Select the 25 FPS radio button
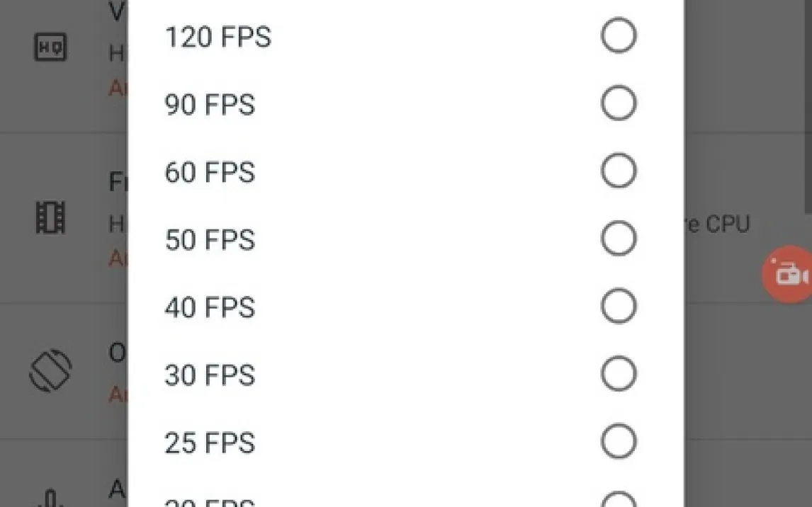 click(x=618, y=442)
